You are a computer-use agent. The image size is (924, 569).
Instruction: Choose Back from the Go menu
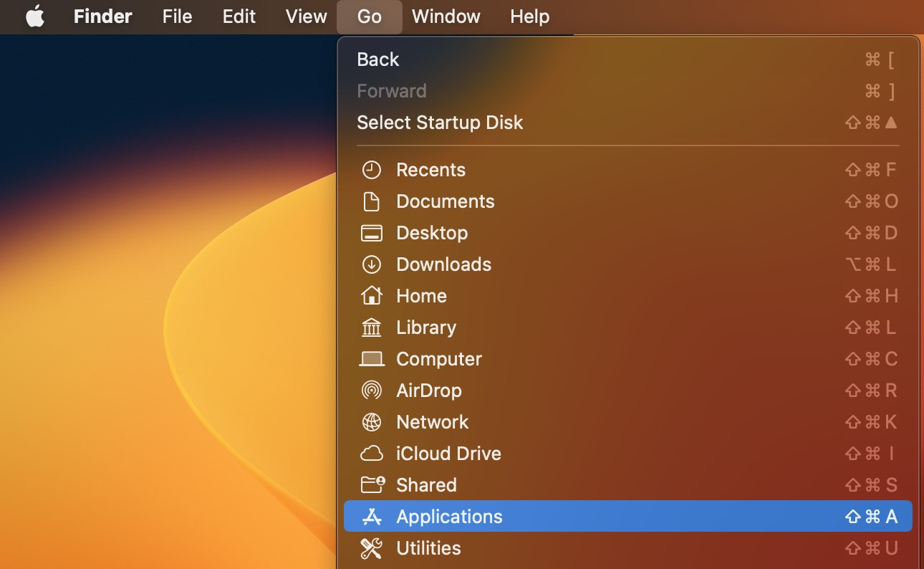click(628, 59)
